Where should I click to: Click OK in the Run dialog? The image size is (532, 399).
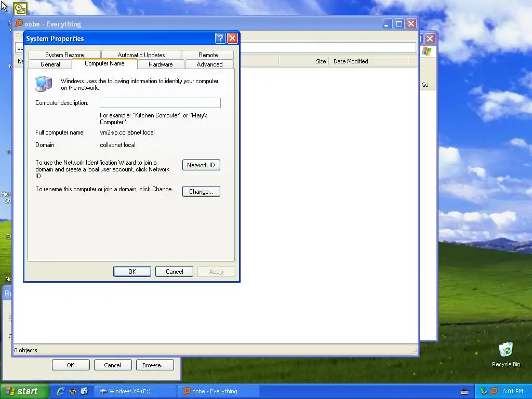tap(71, 365)
